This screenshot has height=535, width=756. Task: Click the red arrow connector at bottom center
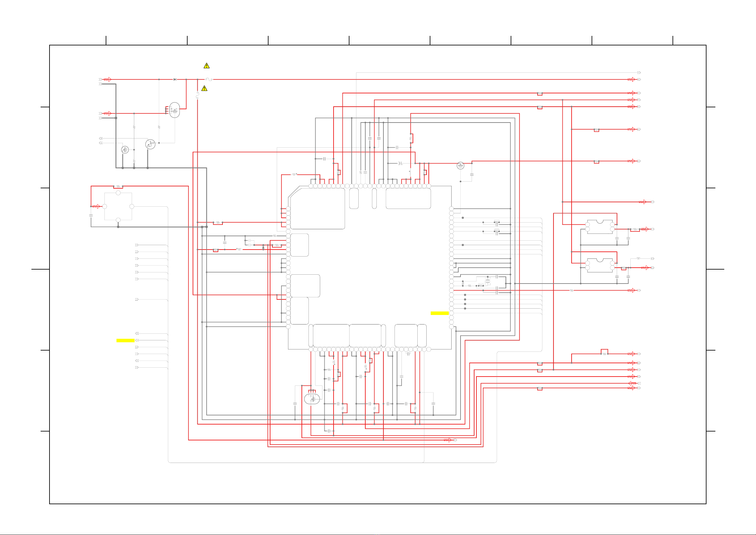(x=448, y=440)
